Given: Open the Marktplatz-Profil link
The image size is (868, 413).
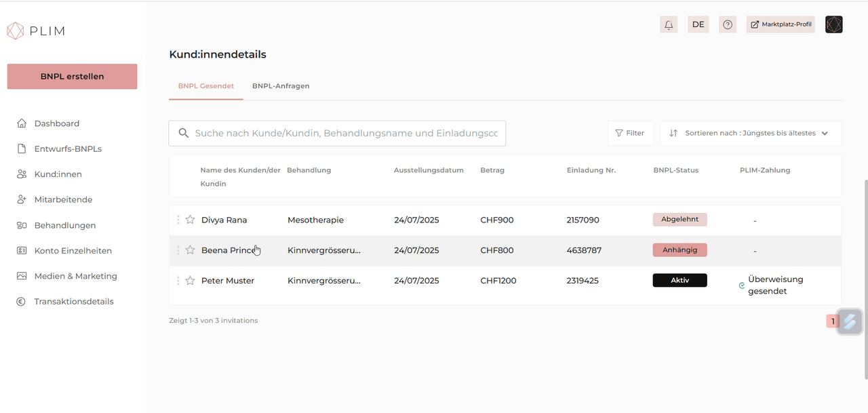Looking at the screenshot, I should [781, 24].
